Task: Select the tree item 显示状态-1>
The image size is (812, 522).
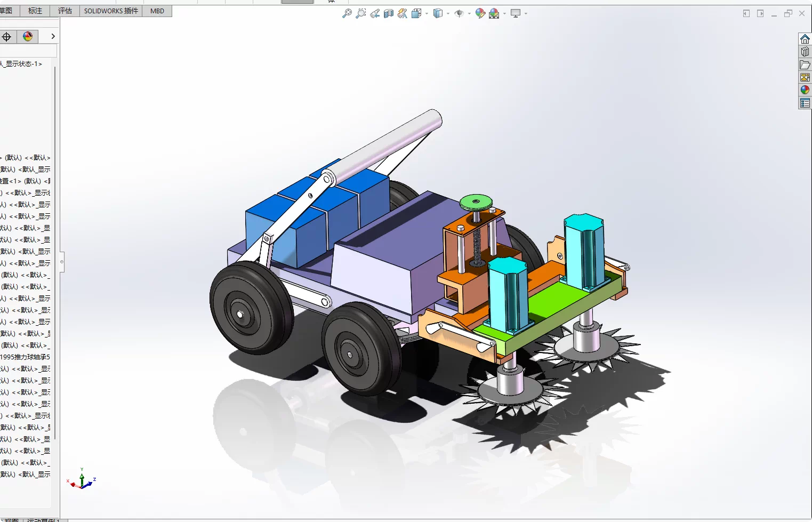Action: (x=21, y=63)
